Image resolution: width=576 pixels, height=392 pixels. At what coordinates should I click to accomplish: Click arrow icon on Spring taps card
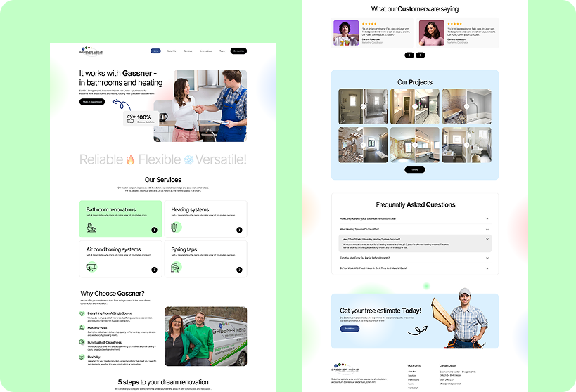pyautogui.click(x=239, y=269)
